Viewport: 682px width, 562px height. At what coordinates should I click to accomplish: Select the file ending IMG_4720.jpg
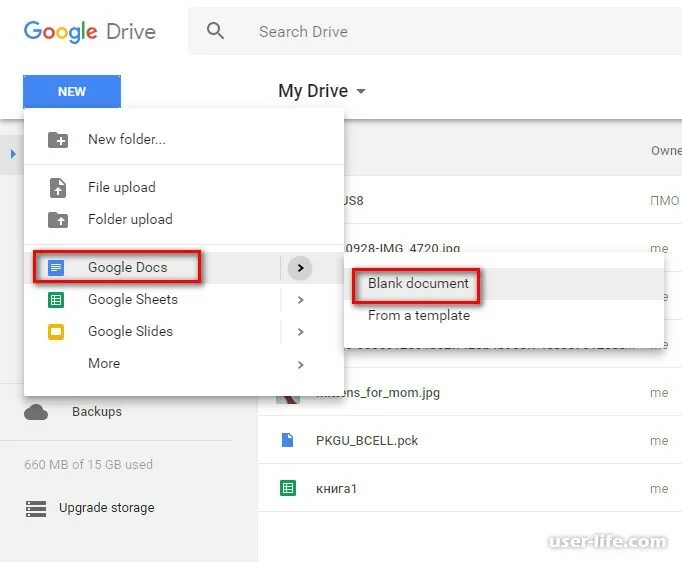pos(403,248)
